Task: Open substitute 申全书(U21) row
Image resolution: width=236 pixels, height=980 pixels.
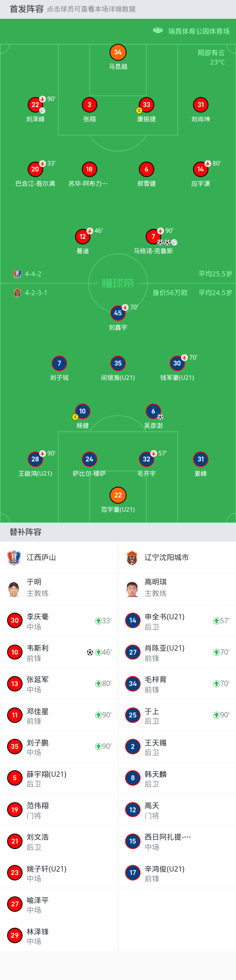Action: (177, 621)
